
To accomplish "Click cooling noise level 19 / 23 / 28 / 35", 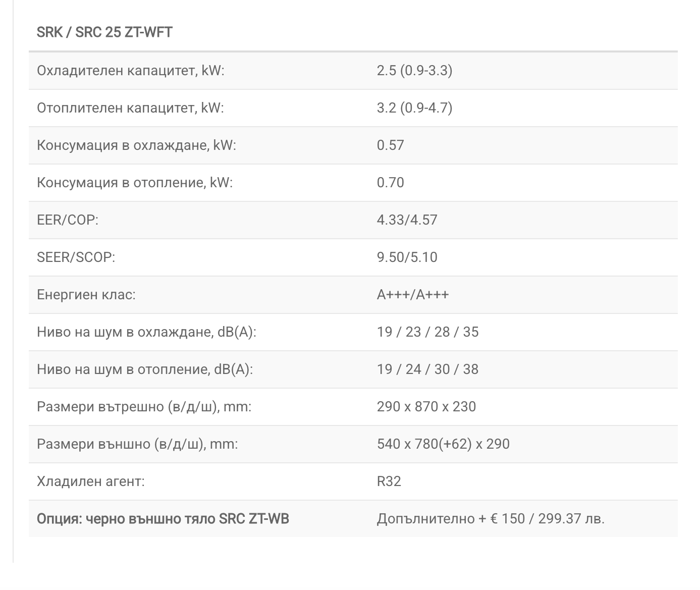I will click(427, 332).
